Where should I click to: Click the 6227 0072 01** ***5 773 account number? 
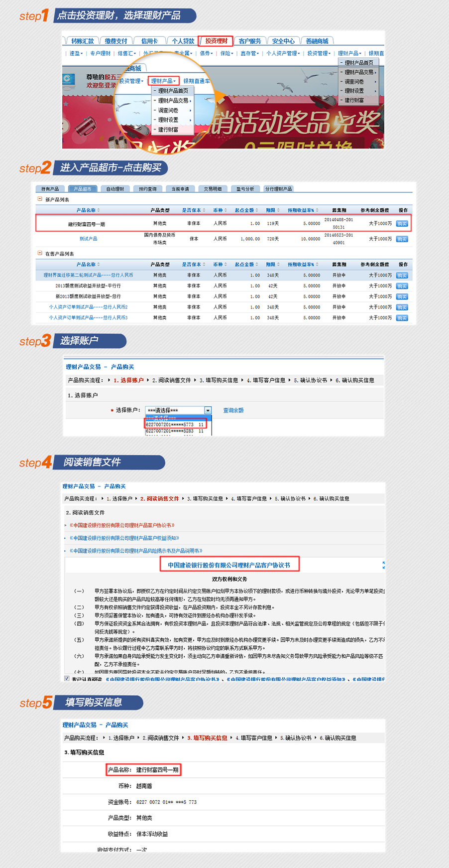click(x=166, y=802)
